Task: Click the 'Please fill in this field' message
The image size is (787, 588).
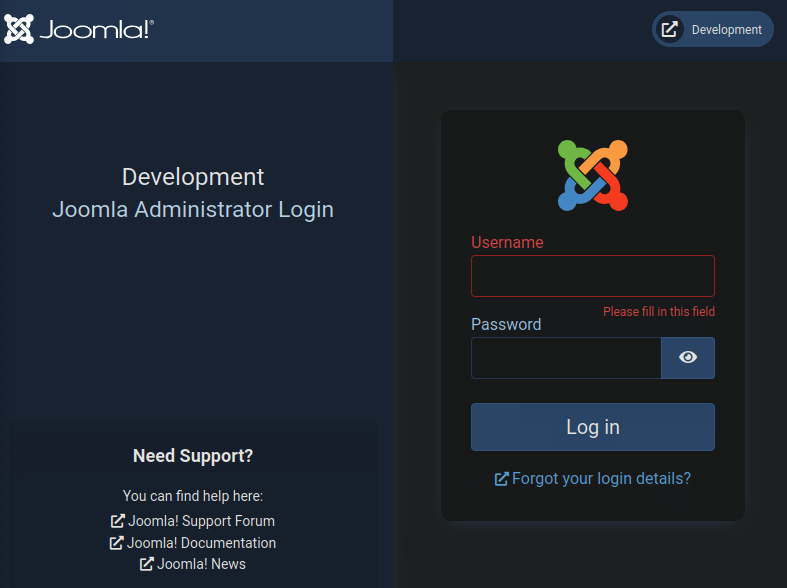Action: (x=658, y=312)
